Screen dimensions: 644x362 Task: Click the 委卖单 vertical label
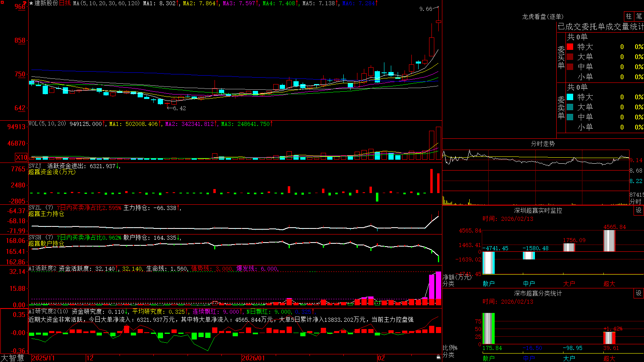coord(561,107)
